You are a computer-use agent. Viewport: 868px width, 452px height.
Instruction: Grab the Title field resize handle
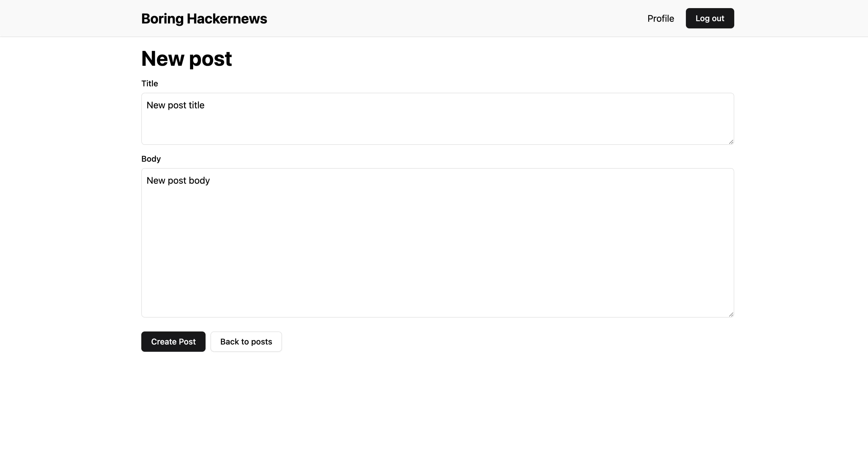pos(731,142)
